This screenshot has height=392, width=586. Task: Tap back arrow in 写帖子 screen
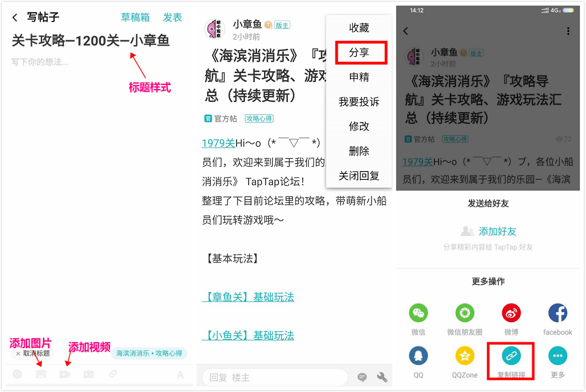(15, 18)
